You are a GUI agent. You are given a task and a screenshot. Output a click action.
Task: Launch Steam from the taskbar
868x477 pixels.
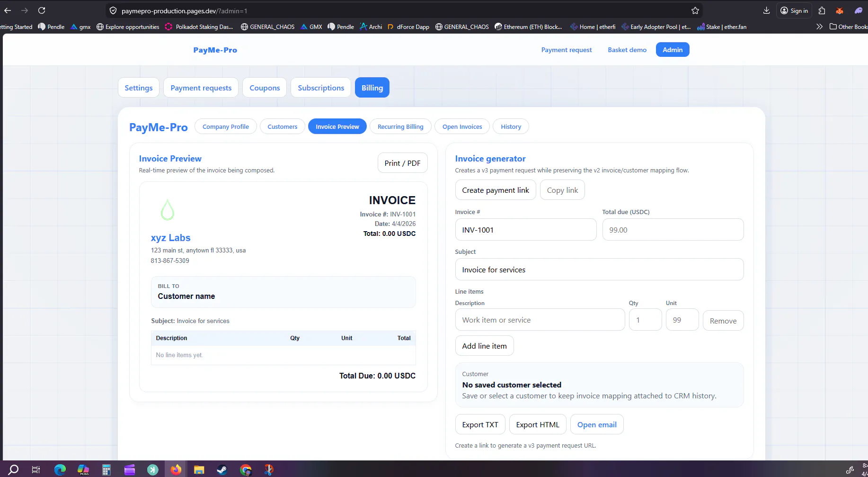[x=222, y=469]
